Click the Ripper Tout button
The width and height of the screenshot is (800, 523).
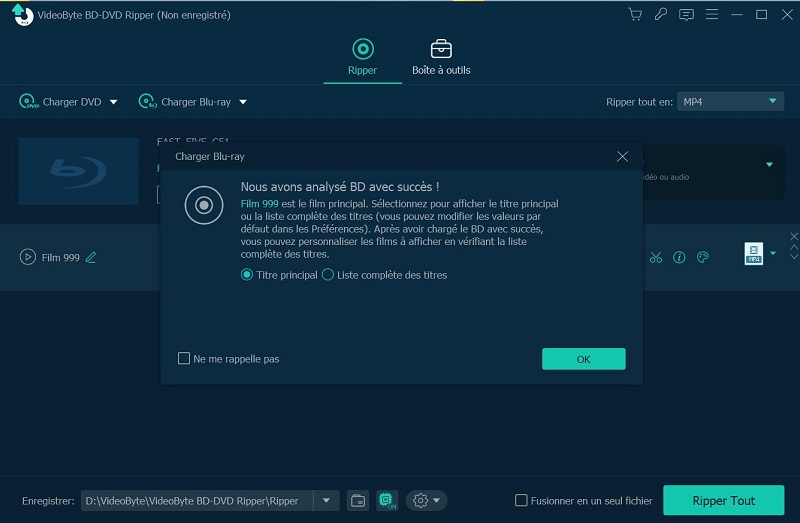(x=723, y=501)
